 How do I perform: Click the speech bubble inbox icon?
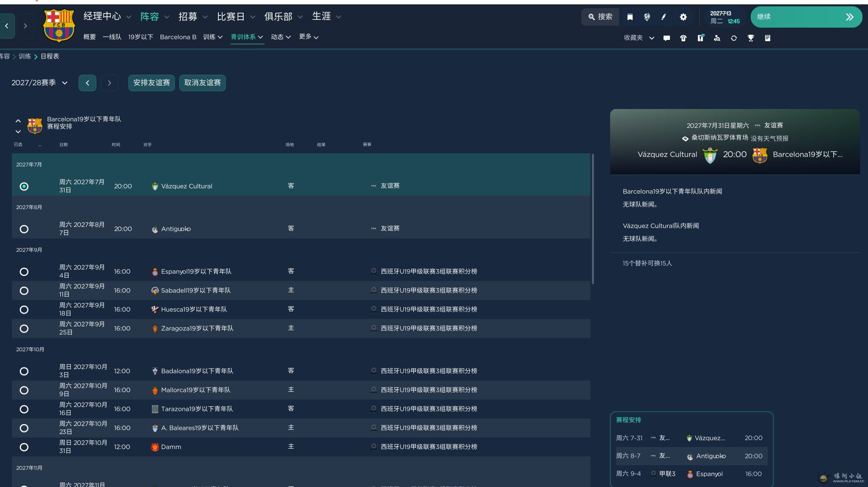[x=667, y=38]
